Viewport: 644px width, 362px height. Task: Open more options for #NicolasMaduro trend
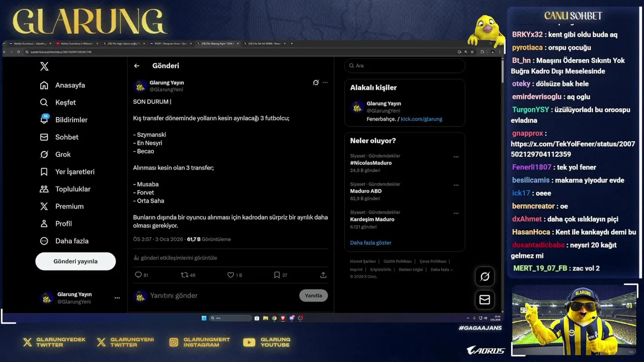[x=456, y=157]
